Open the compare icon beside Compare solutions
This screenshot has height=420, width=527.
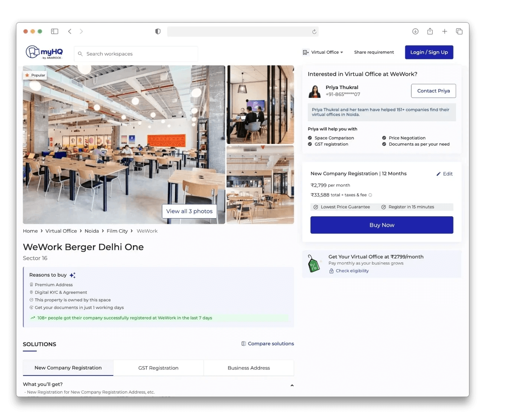click(244, 344)
